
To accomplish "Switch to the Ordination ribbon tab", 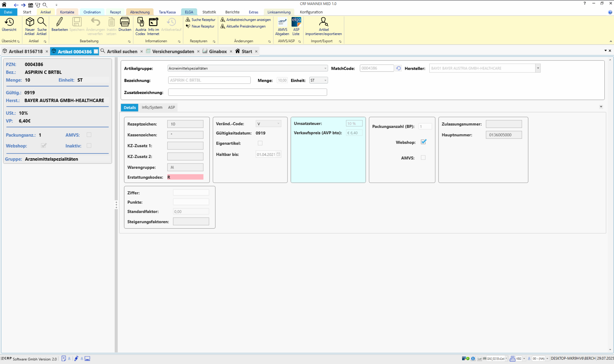I will 92,12.
